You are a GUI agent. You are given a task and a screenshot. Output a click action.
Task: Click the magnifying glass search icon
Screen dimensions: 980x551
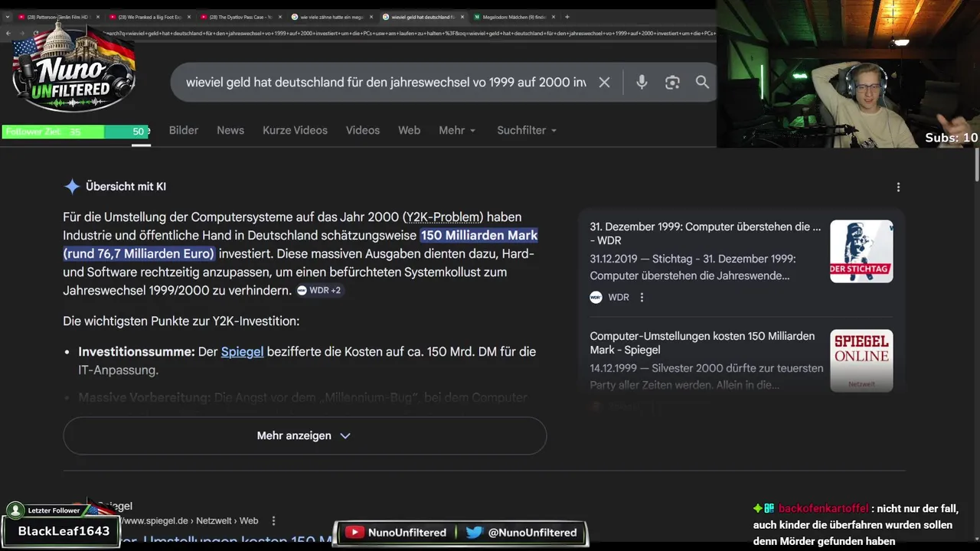[702, 83]
